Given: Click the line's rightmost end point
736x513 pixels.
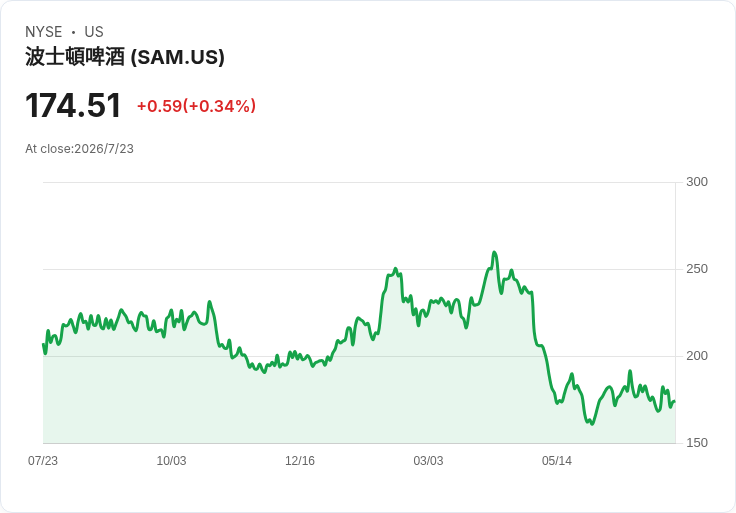Looking at the screenshot, I should point(675,401).
